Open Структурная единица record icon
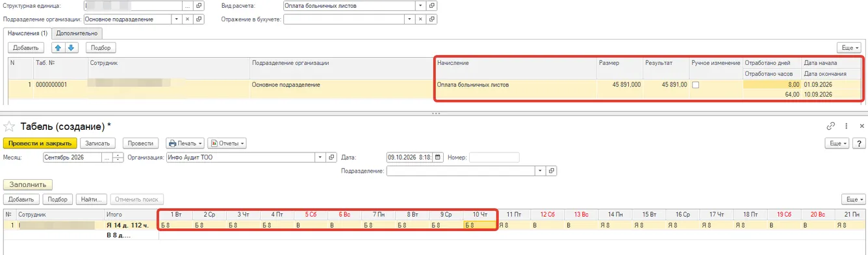 pyautogui.click(x=198, y=5)
